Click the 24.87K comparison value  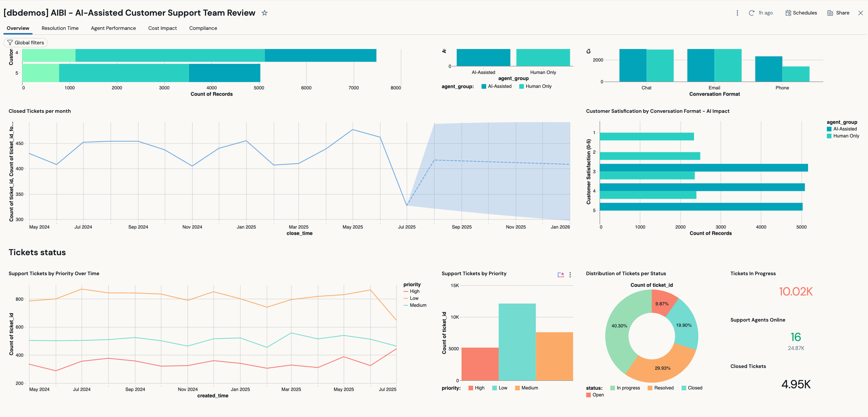[x=796, y=348]
